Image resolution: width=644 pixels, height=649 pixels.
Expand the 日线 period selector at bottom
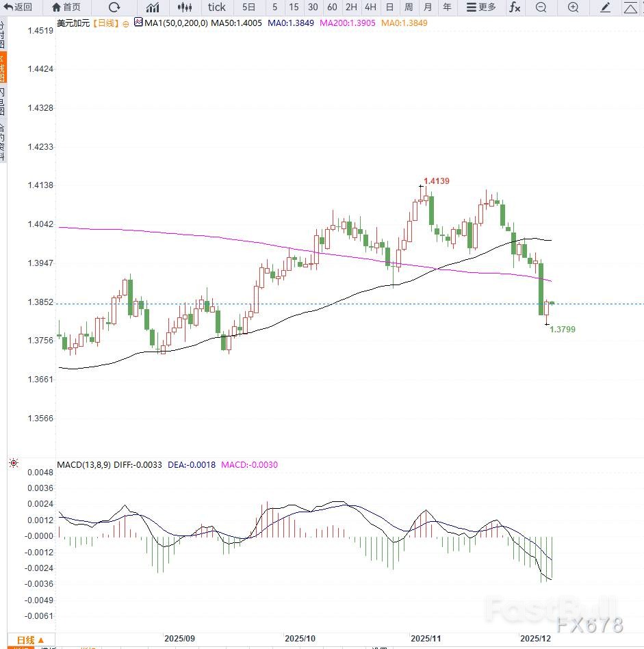tap(30, 640)
